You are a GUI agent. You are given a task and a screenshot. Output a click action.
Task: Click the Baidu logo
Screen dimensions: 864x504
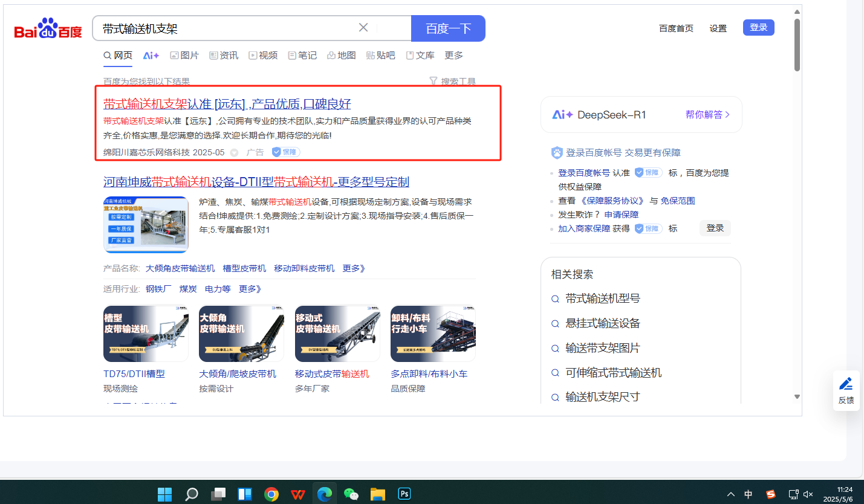click(48, 29)
